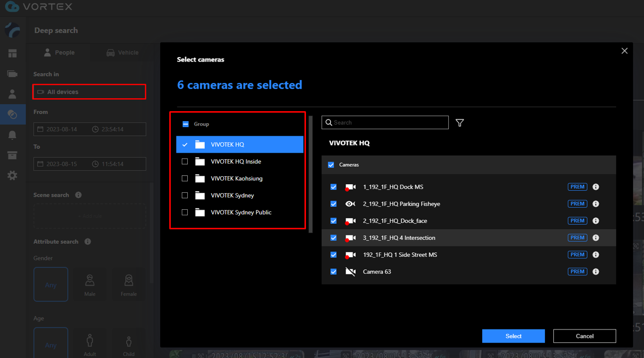The width and height of the screenshot is (644, 358).
Task: Confirm with the Select button
Action: 513,336
